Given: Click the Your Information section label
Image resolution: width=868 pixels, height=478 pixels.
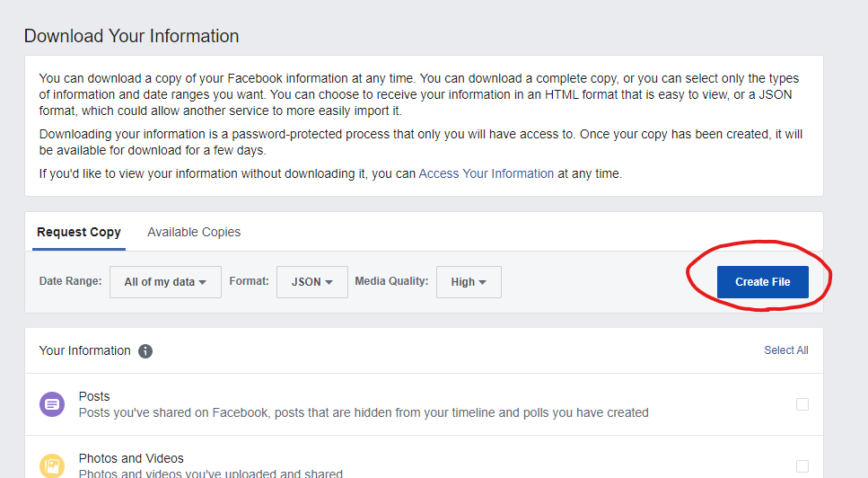Looking at the screenshot, I should 84,351.
